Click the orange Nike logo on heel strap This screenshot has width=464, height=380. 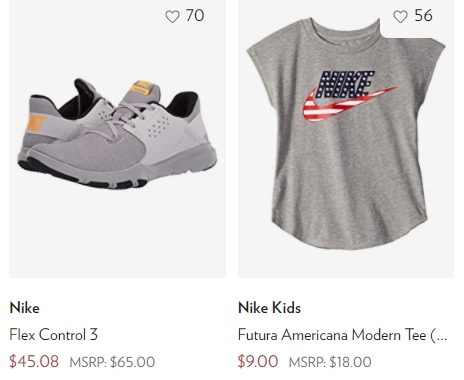point(36,123)
